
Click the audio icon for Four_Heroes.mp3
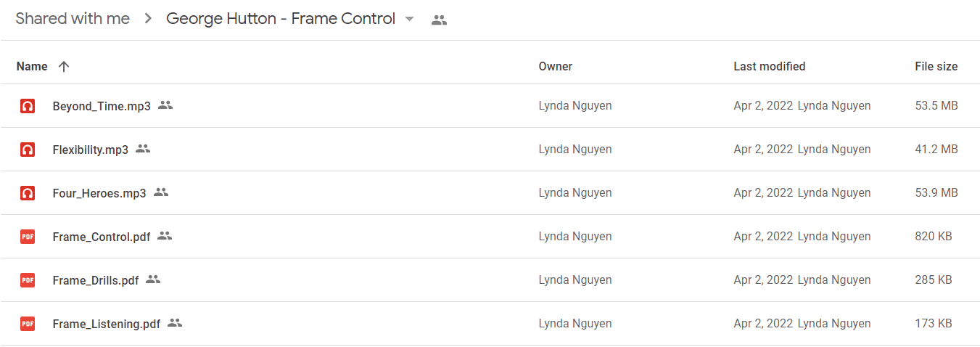click(28, 193)
